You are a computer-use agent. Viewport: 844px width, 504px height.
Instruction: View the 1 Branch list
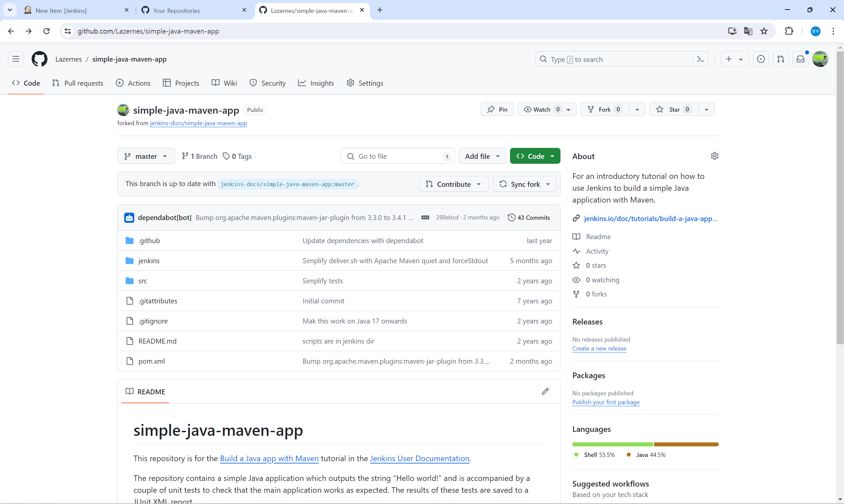(199, 156)
